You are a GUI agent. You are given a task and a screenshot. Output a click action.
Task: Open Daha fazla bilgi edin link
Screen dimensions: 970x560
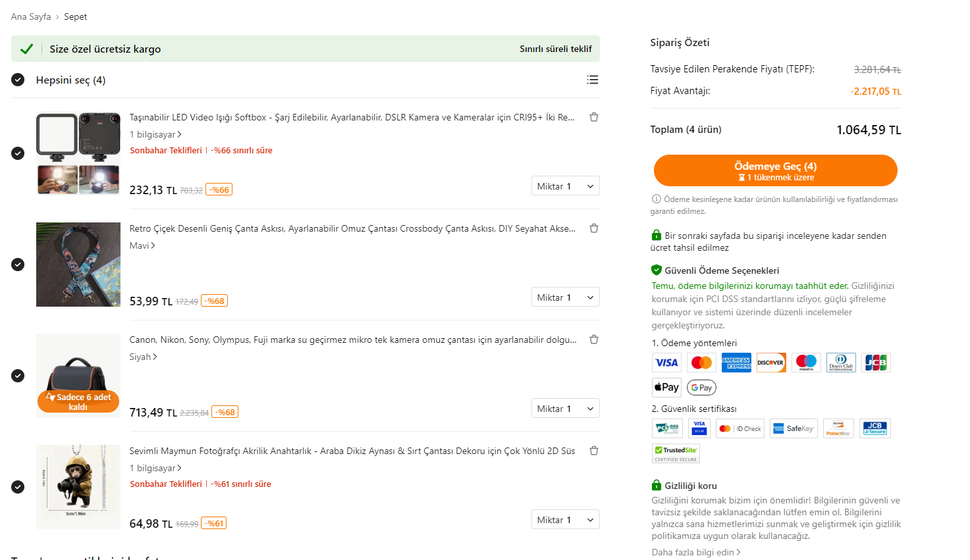tap(695, 552)
